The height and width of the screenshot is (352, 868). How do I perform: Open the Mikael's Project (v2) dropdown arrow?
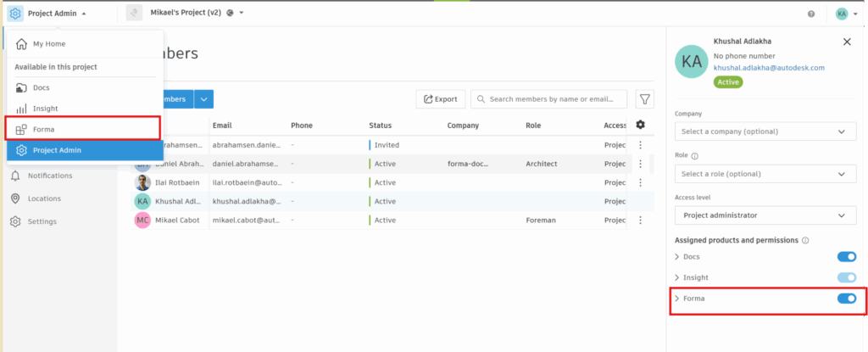(x=242, y=13)
